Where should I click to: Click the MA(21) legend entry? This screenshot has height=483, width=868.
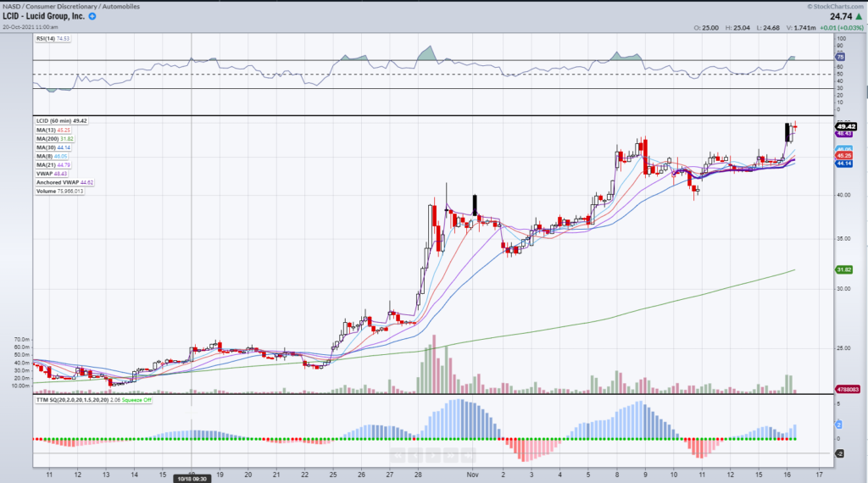pos(53,165)
